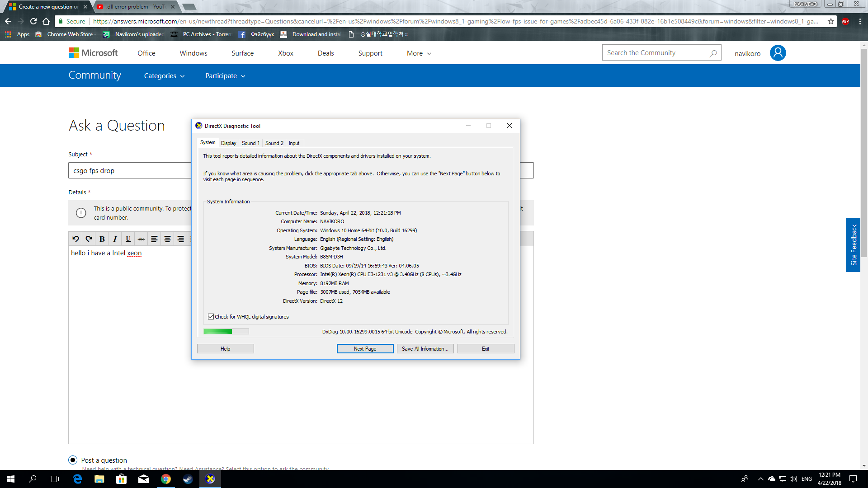Image resolution: width=868 pixels, height=488 pixels.
Task: Switch to DxDiag Sound 1 tab
Action: (250, 143)
